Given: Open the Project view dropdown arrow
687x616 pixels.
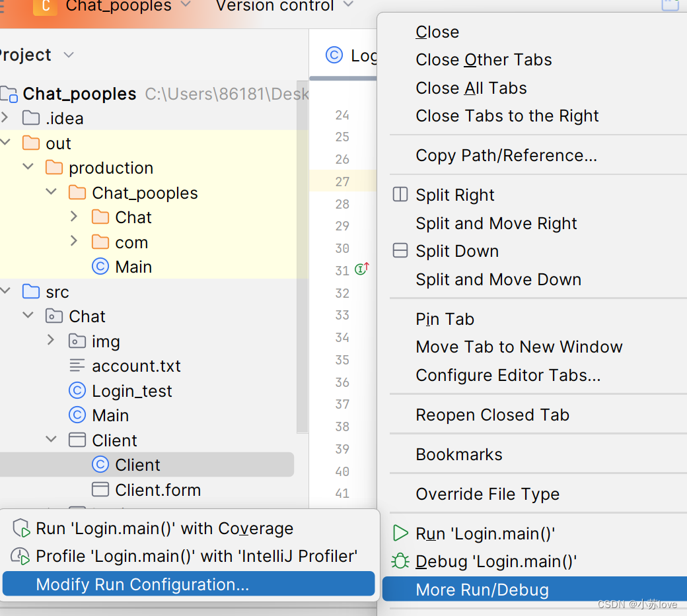Looking at the screenshot, I should (x=68, y=55).
